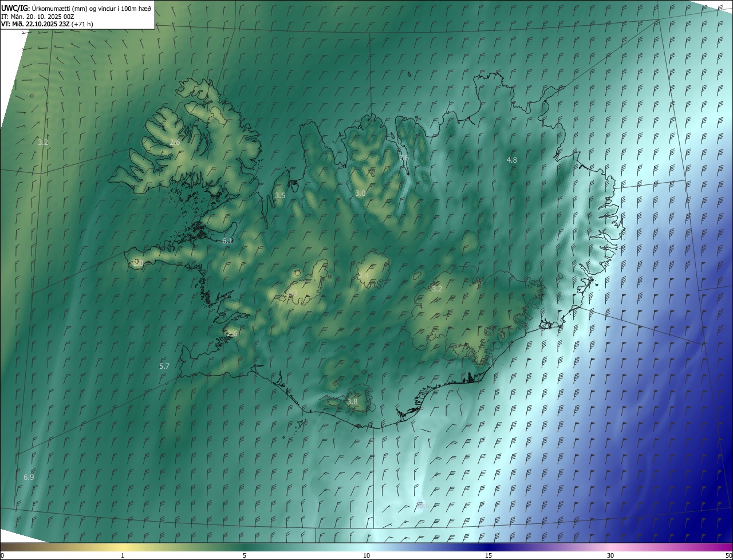Screen dimensions: 733x560
Task: Click the 4.8 value in northeast Iceland
Action: pos(512,160)
